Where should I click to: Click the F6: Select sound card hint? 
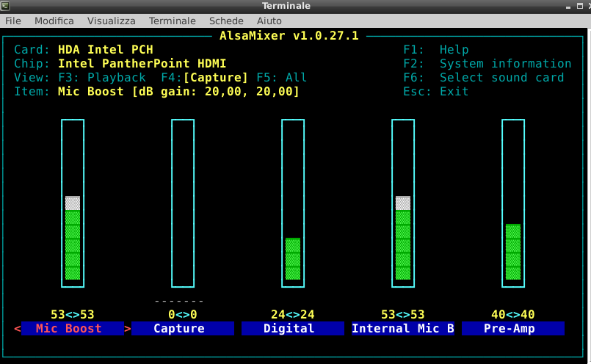coord(484,78)
